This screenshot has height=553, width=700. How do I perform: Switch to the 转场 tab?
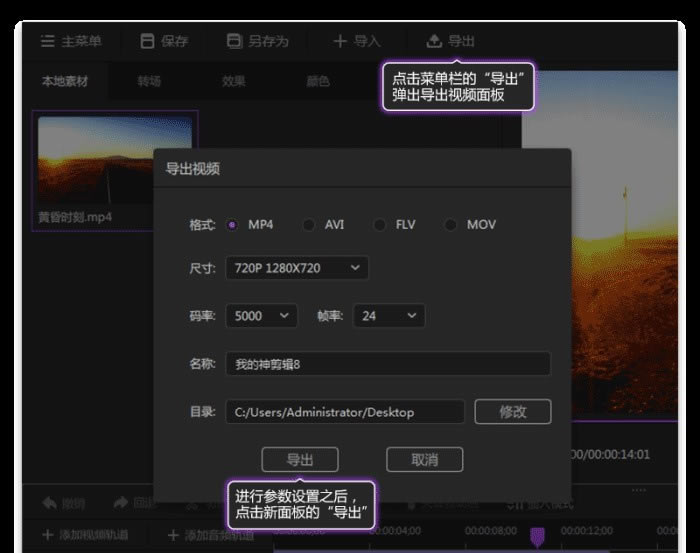149,81
